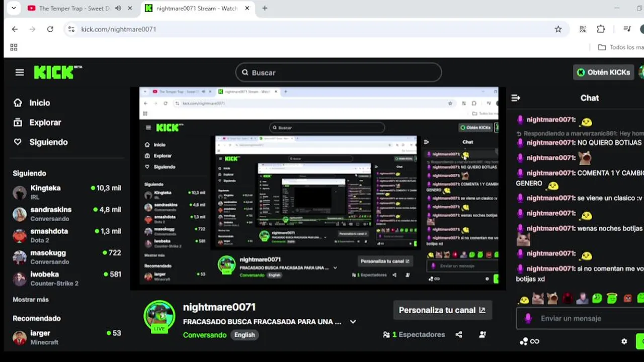Open the Conversando category link
644x362 pixels.
(x=205, y=335)
